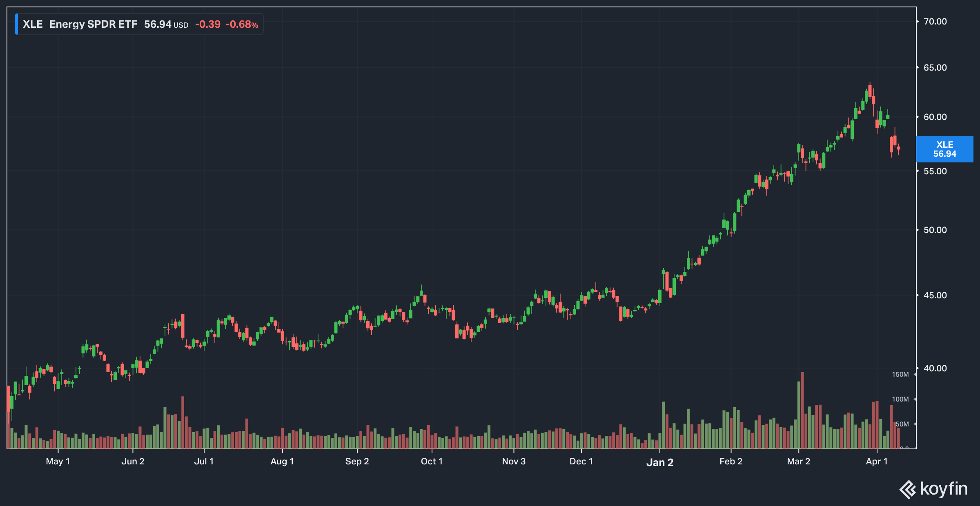Select the XLE ticker in the legend
This screenshot has height=506, width=980.
(x=33, y=24)
